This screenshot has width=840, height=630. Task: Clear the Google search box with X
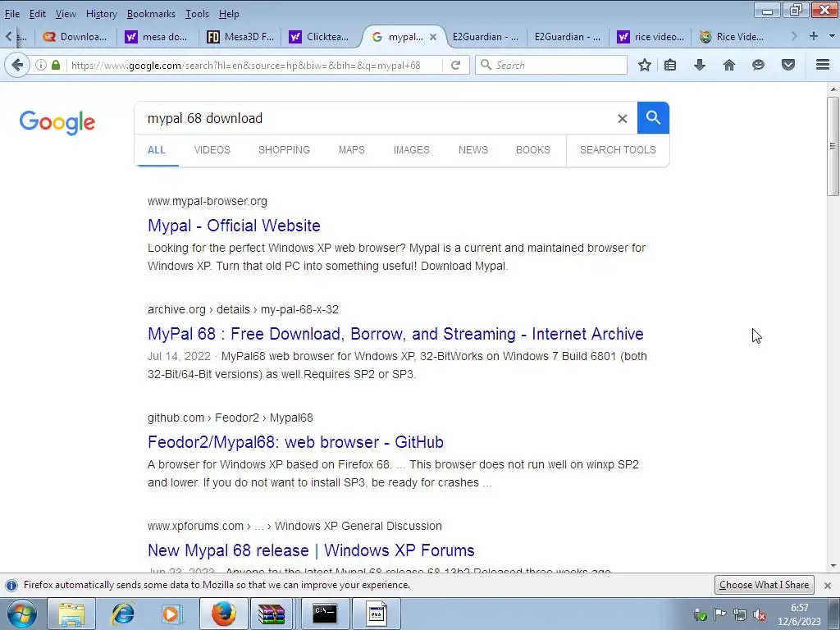click(622, 118)
